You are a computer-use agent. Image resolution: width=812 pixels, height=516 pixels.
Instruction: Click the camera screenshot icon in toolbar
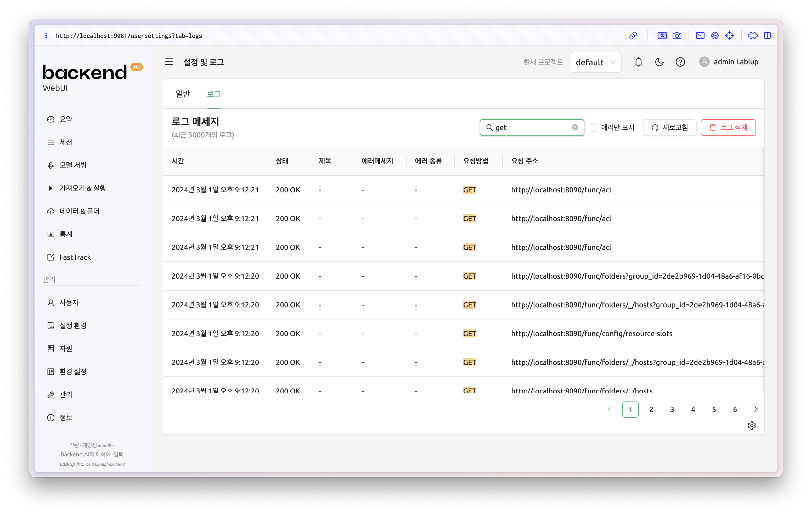(x=677, y=36)
